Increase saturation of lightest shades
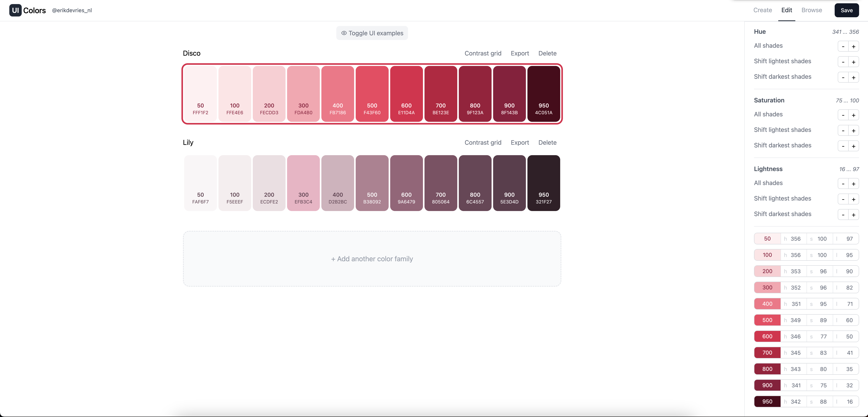The height and width of the screenshot is (417, 868). (x=853, y=131)
